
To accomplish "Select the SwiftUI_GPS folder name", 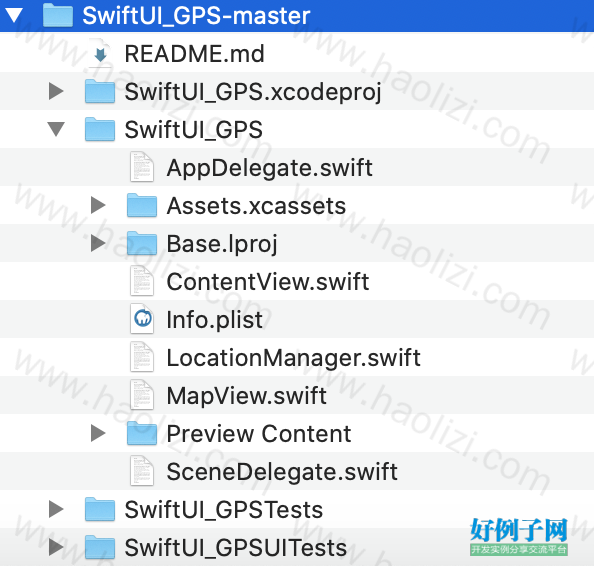I will pyautogui.click(x=194, y=130).
